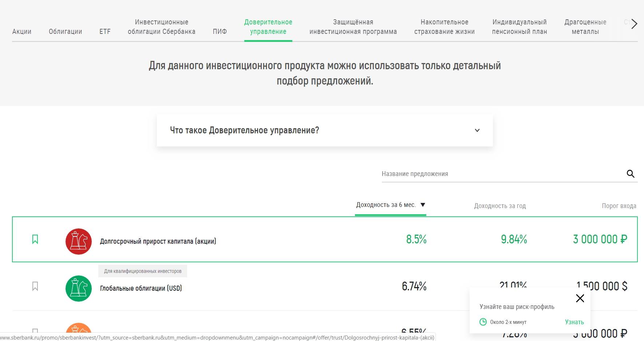
Task: Go to the ETF tab
Action: click(x=105, y=31)
